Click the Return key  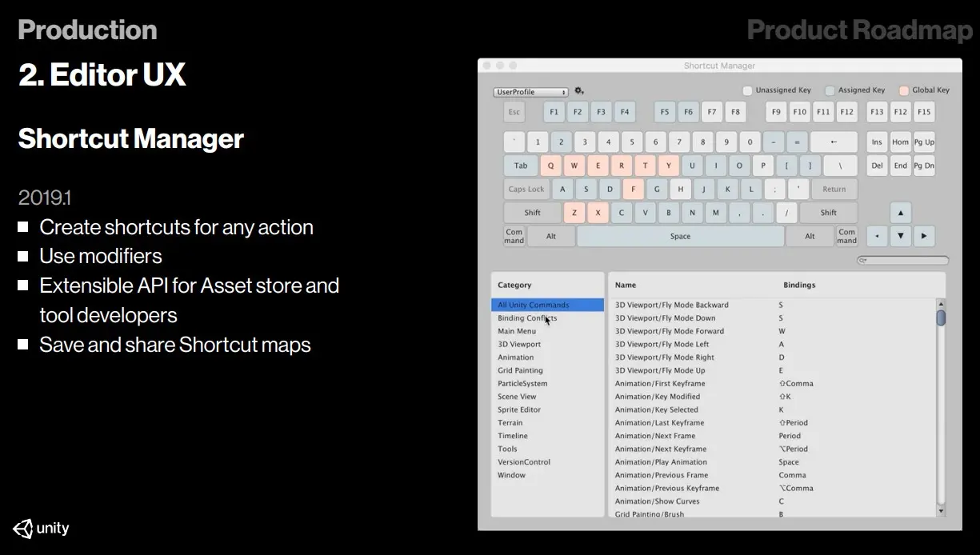pos(834,190)
